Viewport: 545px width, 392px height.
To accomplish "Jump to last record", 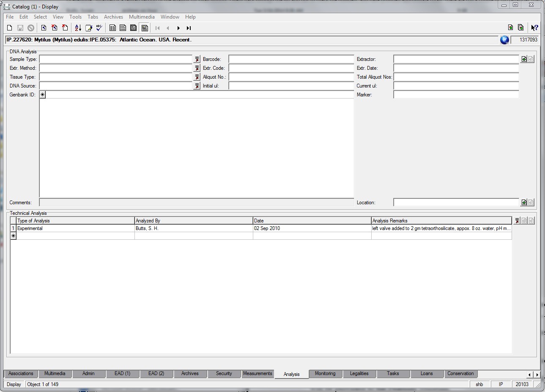I will pos(189,28).
